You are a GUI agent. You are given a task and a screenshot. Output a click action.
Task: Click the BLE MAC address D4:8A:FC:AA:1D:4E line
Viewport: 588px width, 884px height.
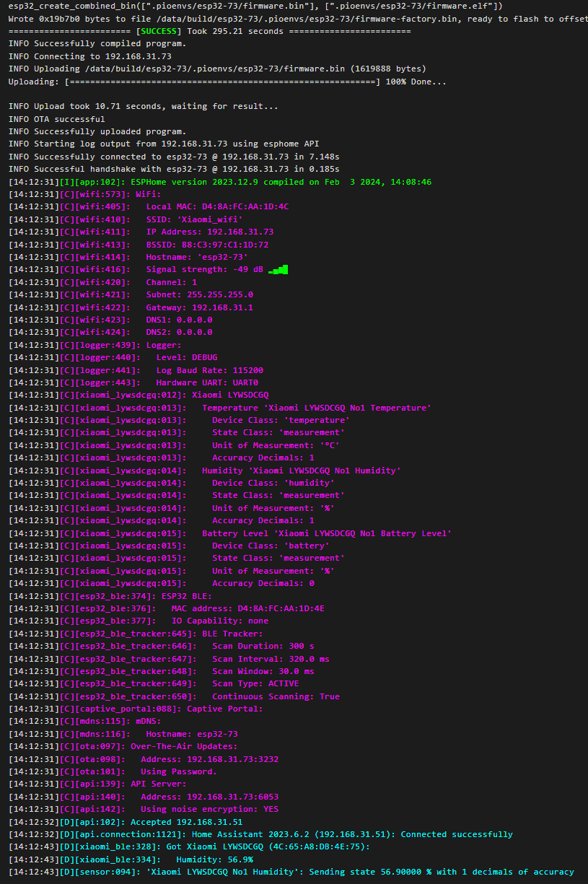click(x=167, y=608)
